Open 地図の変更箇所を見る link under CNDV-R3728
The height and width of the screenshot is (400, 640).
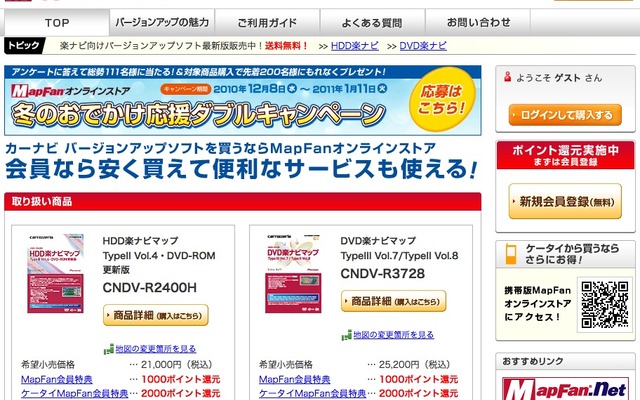coord(393,335)
